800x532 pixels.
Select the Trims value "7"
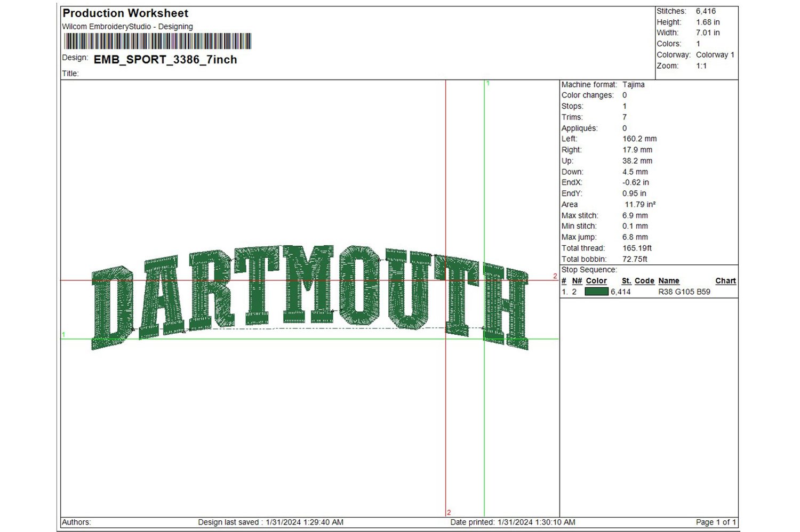(x=625, y=117)
